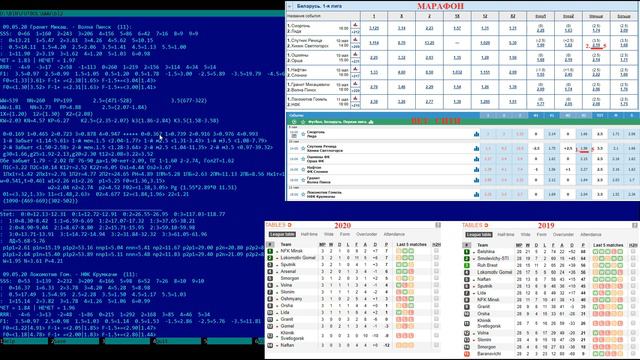Open bar-chart stats icon for Lokomotiv Gomel in Betcity

pyautogui.click(x=476, y=195)
